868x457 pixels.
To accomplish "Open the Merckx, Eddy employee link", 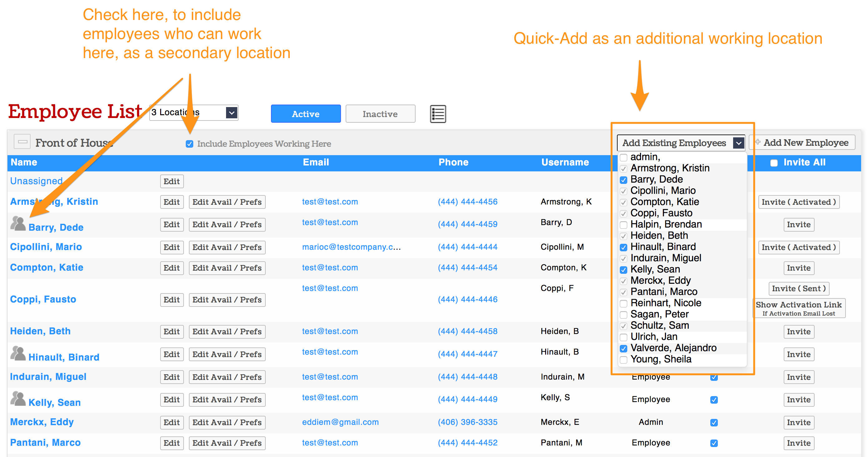I will point(42,422).
